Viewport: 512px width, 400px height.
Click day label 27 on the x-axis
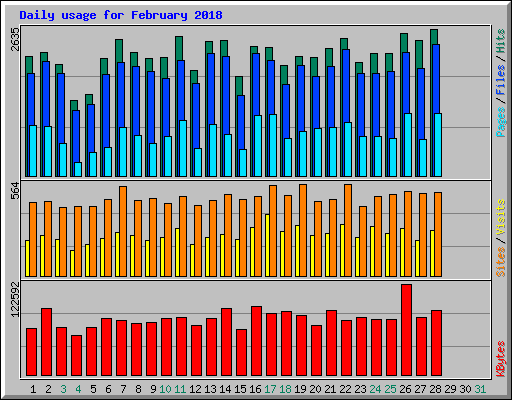[x=420, y=389]
